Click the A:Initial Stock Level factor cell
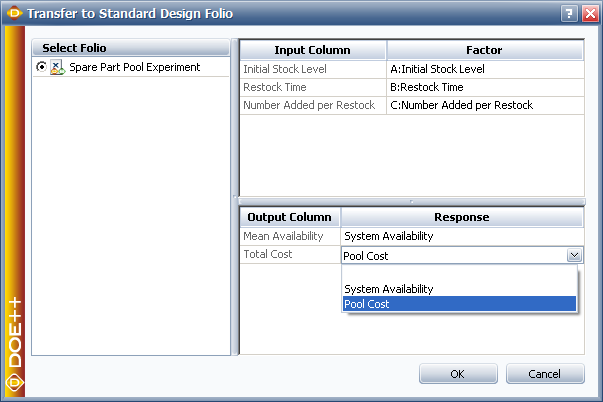 click(x=485, y=69)
